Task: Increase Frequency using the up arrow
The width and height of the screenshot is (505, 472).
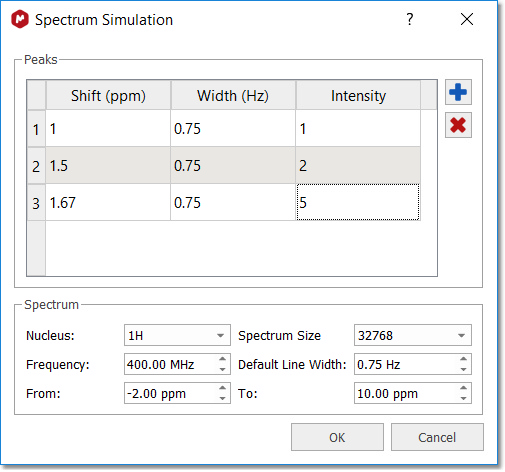Action: point(223,359)
